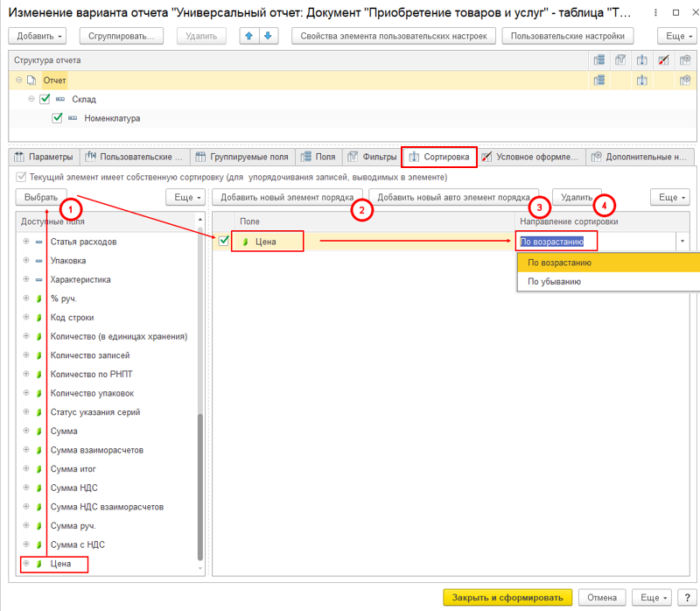Screen dimensions: 700x611
Task: Click the Выбрать button
Action: click(x=41, y=198)
